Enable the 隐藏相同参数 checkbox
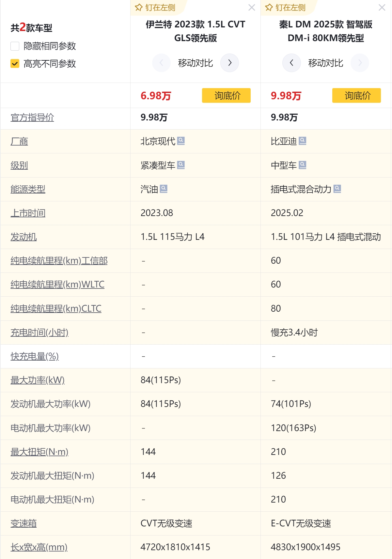The image size is (392, 559). (x=15, y=46)
